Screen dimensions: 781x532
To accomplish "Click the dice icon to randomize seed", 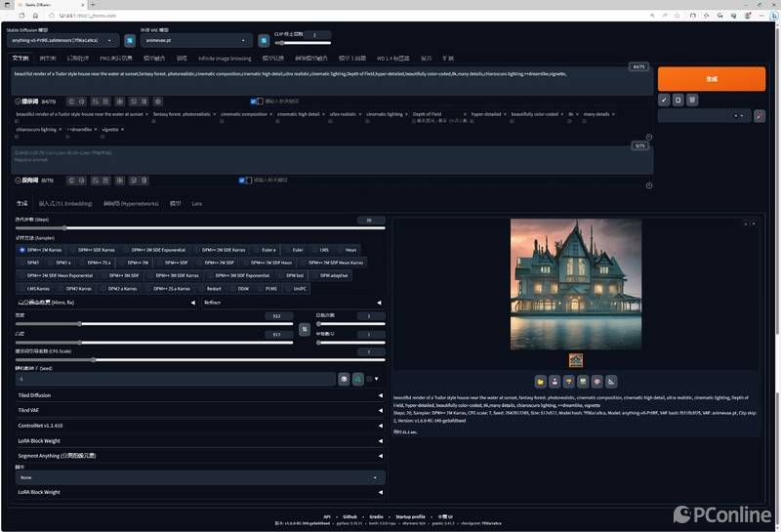I will click(344, 378).
